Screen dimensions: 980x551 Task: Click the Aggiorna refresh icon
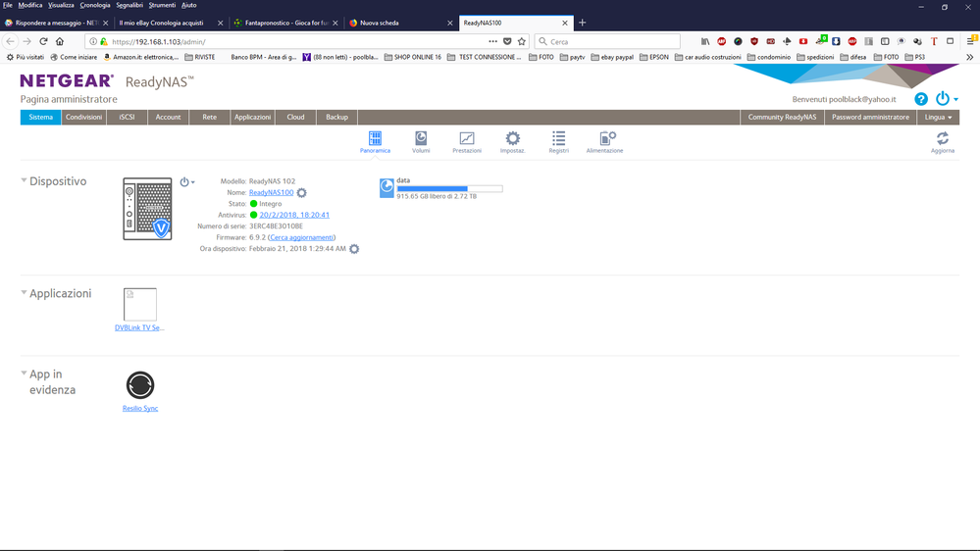[x=943, y=142]
